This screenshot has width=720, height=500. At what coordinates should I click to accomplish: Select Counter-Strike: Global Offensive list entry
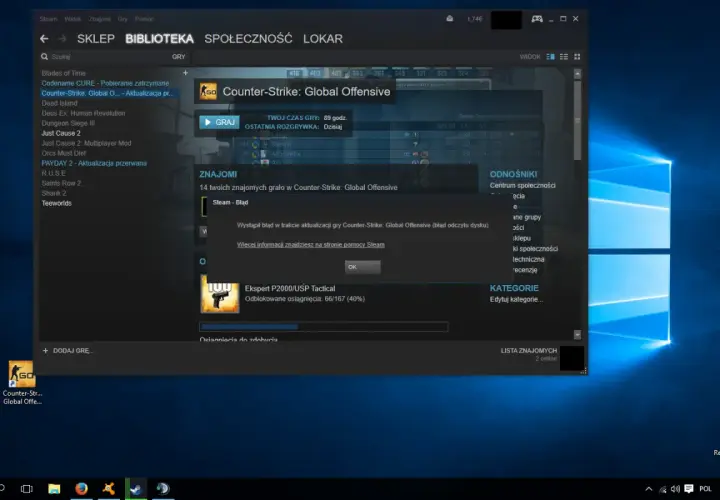pos(107,93)
